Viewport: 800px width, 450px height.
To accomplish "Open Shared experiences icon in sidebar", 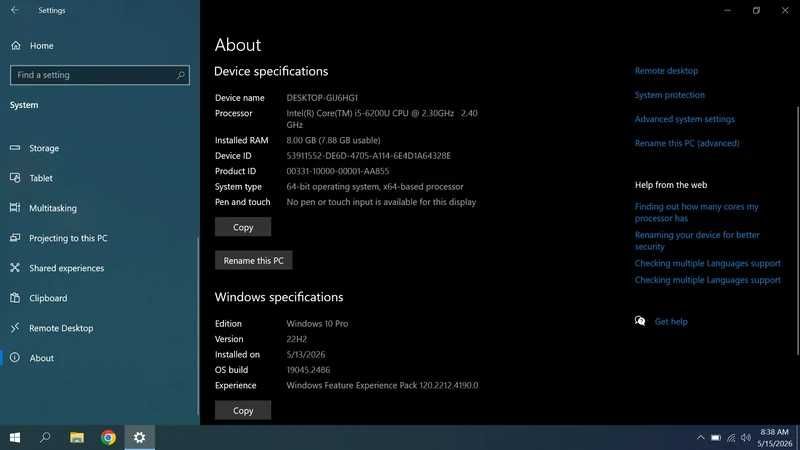I will pos(15,268).
